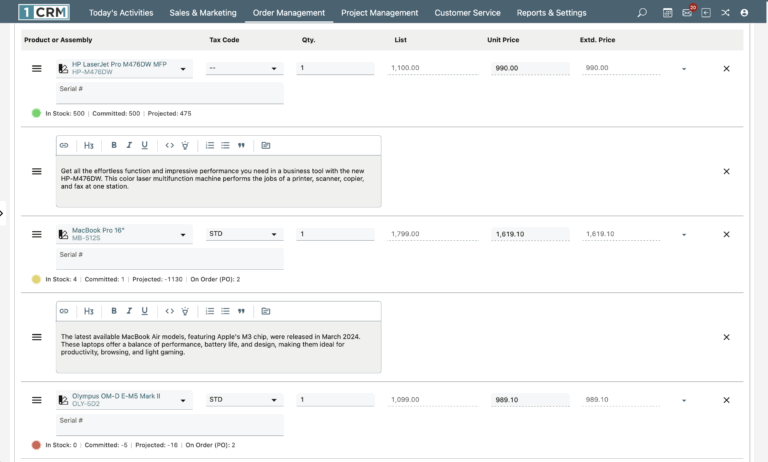Open Project Management menu
The image size is (768, 462).
click(380, 13)
